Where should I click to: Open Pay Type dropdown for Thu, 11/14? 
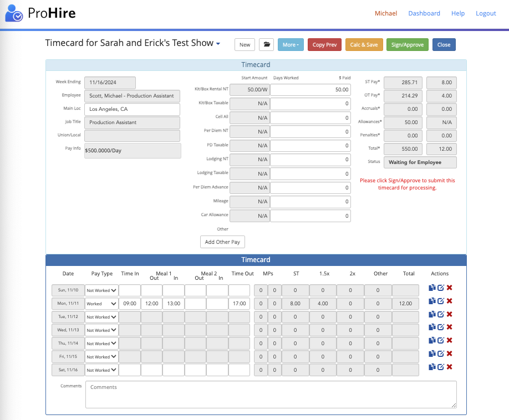click(x=101, y=344)
